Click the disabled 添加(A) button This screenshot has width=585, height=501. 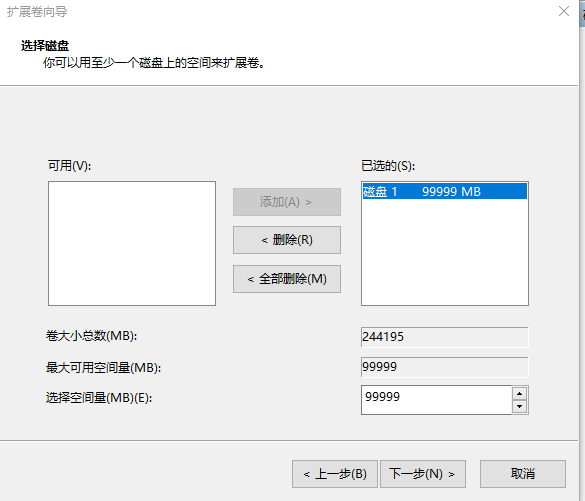pyautogui.click(x=287, y=202)
